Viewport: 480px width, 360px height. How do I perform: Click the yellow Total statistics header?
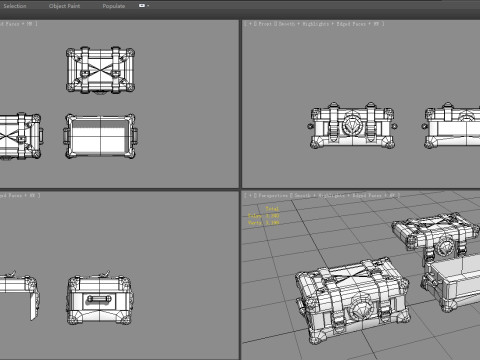click(x=272, y=209)
